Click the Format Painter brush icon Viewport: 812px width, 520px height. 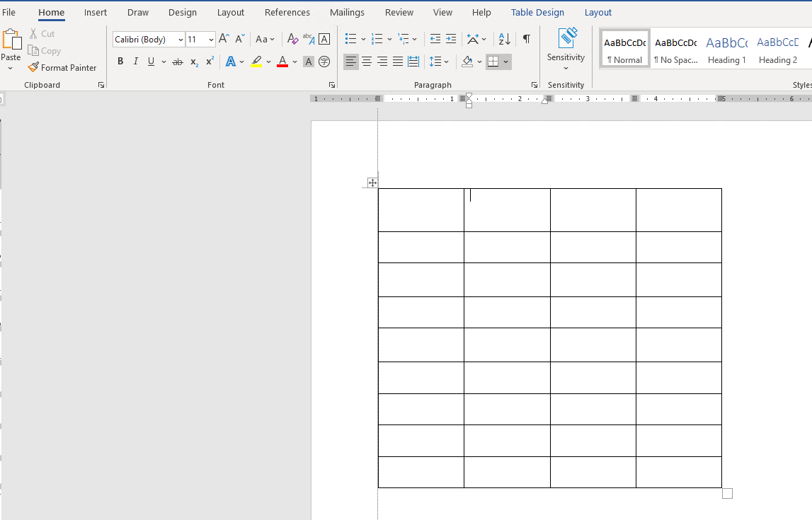[33, 68]
